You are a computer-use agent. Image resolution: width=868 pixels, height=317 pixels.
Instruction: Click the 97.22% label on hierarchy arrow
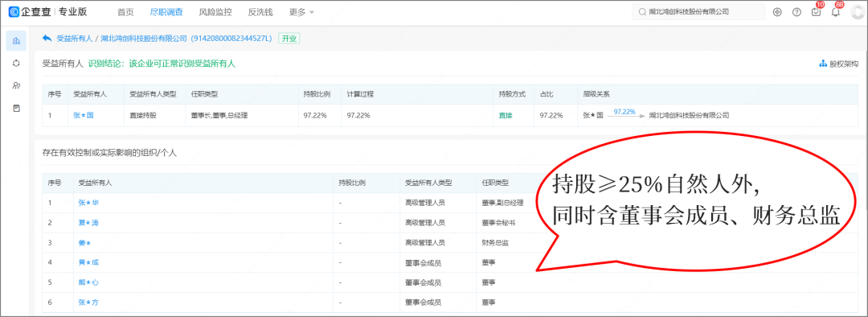624,111
